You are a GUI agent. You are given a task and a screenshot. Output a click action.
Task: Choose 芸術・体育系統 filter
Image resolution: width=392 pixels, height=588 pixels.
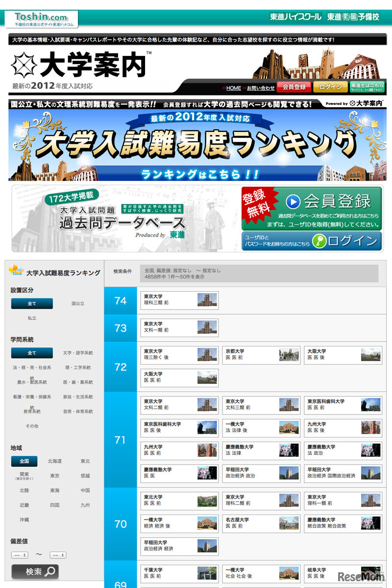(x=78, y=412)
